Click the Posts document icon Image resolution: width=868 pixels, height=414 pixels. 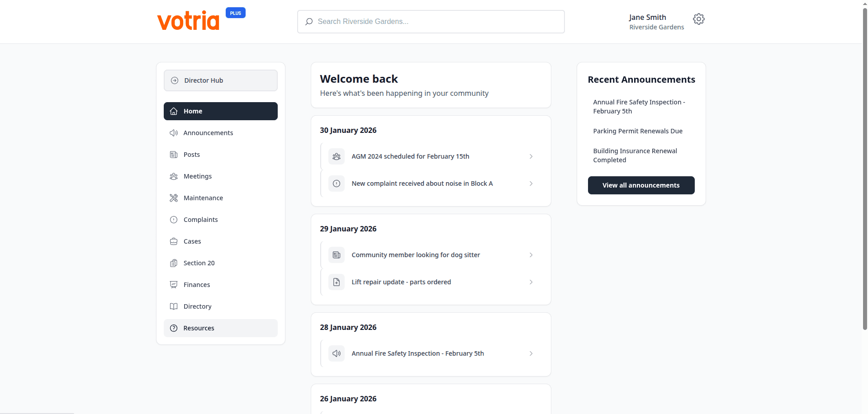(x=174, y=155)
